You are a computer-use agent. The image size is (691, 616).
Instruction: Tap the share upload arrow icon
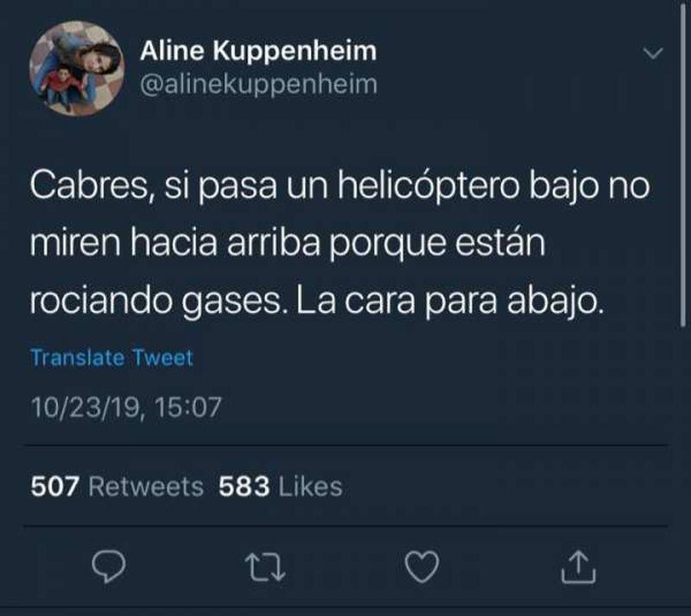[x=578, y=567]
